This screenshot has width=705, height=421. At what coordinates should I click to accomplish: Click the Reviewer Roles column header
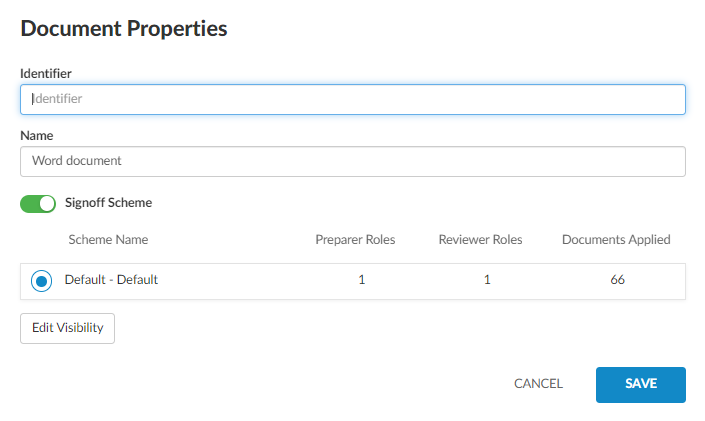click(x=480, y=240)
